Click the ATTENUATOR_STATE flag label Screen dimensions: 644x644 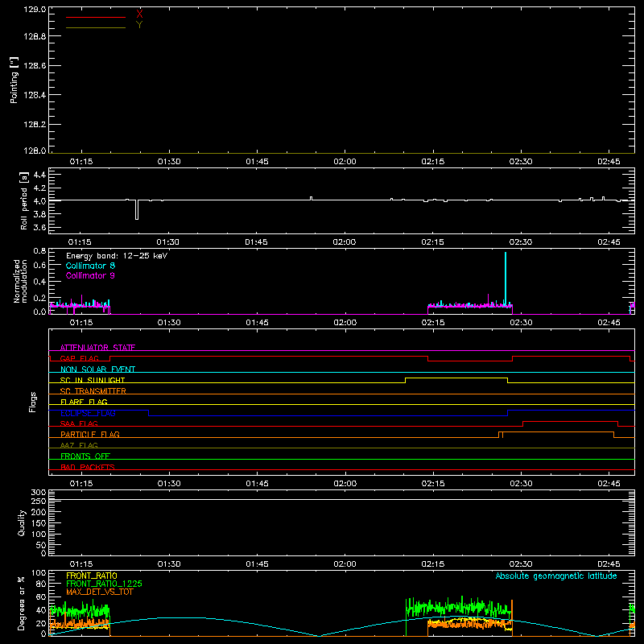pyautogui.click(x=97, y=348)
